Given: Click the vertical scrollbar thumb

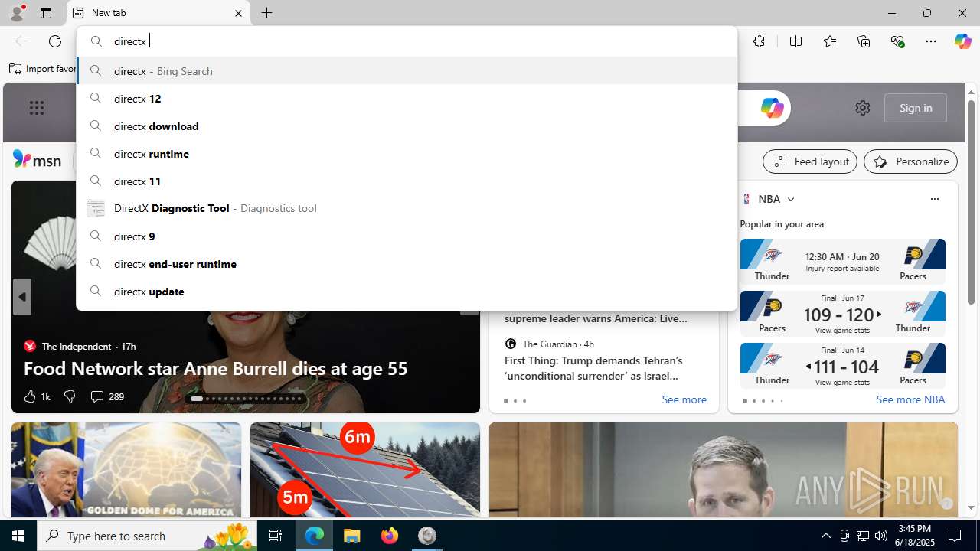Looking at the screenshot, I should click(971, 202).
